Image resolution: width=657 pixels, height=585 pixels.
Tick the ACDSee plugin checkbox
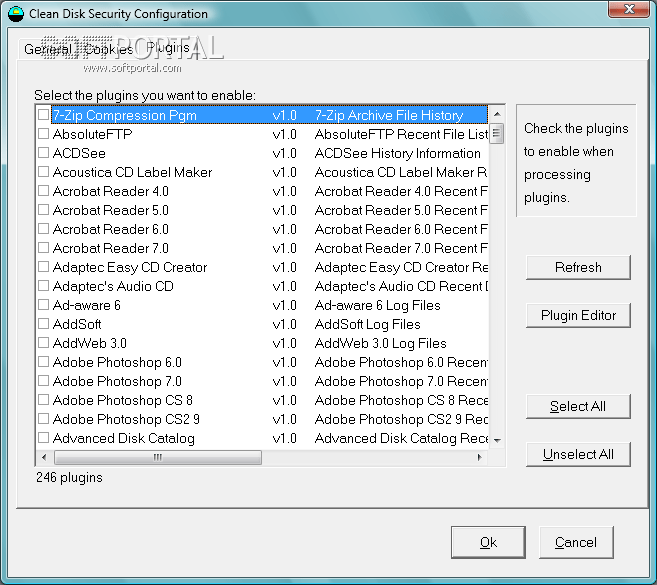pos(44,153)
